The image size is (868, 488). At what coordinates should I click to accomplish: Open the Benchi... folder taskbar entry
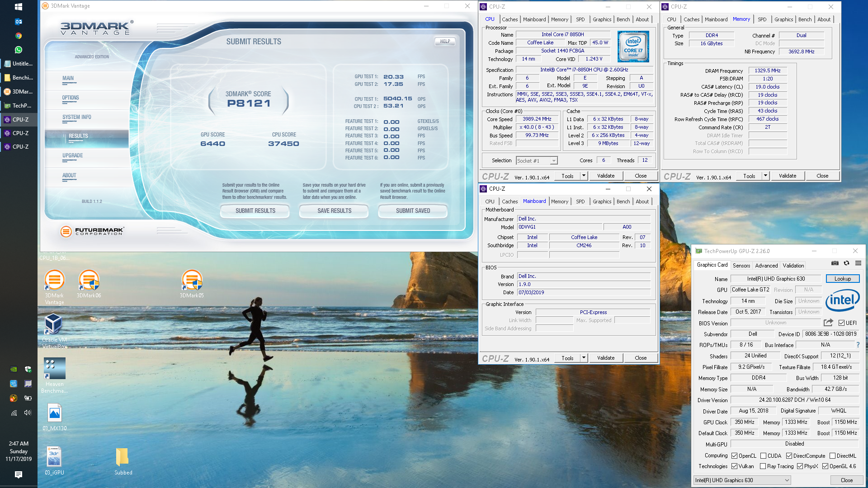pyautogui.click(x=19, y=78)
